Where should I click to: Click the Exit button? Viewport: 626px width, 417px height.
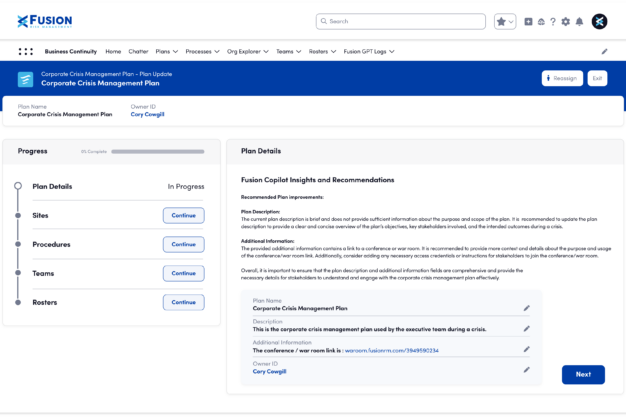pos(597,78)
